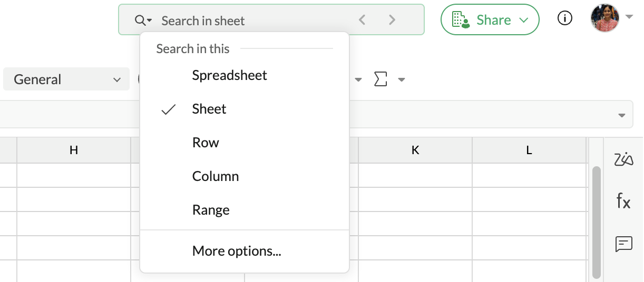This screenshot has height=282, width=644.
Task: Choose Spreadsheet as search scope
Action: 229,75
